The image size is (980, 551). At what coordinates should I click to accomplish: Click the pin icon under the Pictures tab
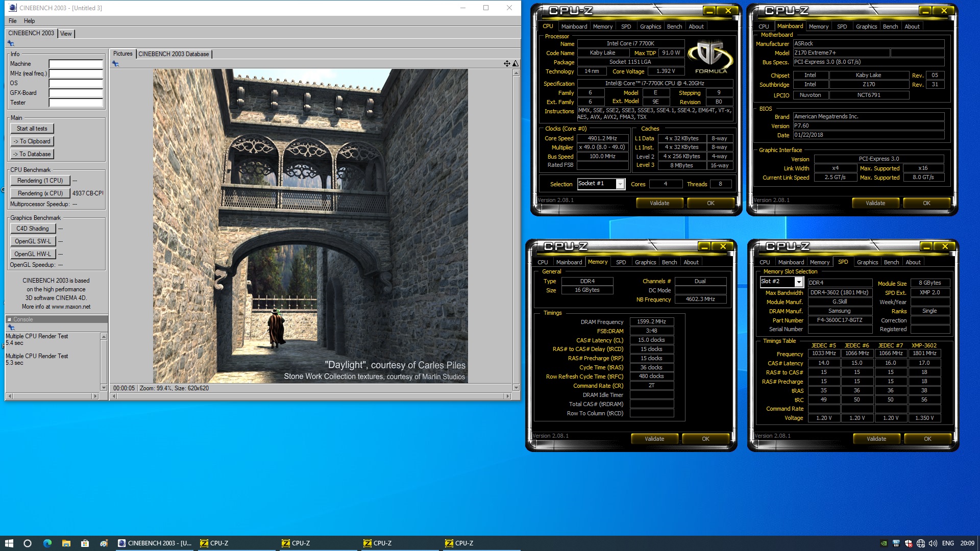(115, 64)
